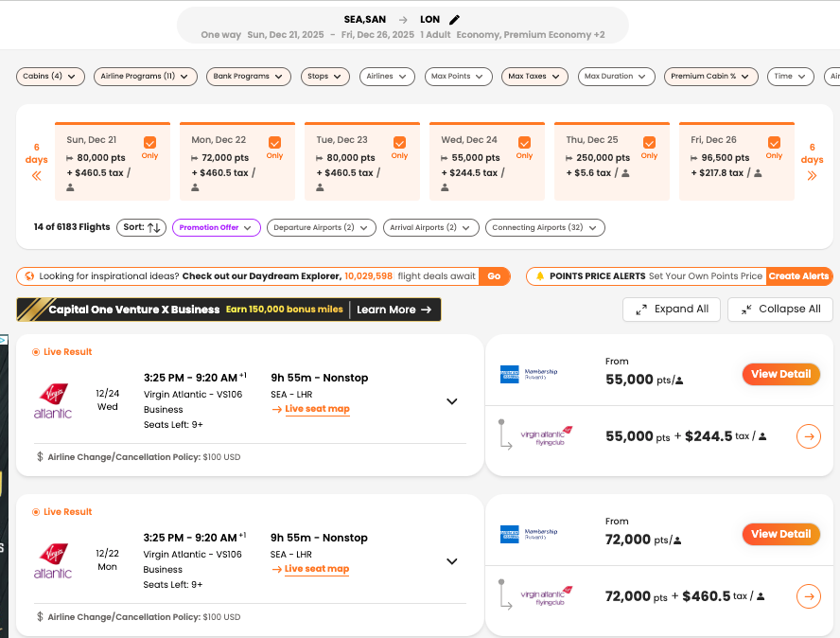Open the Promotion Offer dropdown

(x=217, y=227)
